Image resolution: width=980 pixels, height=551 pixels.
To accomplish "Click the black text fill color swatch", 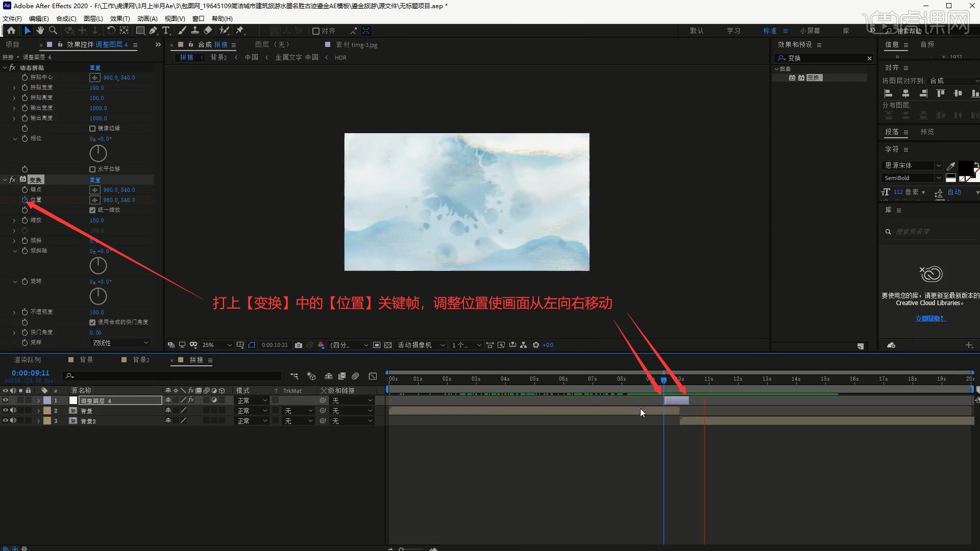I will point(965,166).
